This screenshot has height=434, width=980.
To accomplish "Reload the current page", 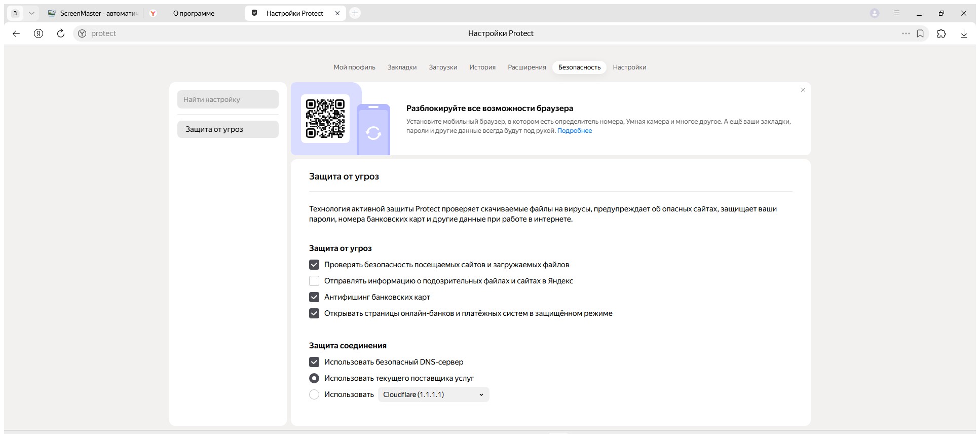I will pos(61,33).
